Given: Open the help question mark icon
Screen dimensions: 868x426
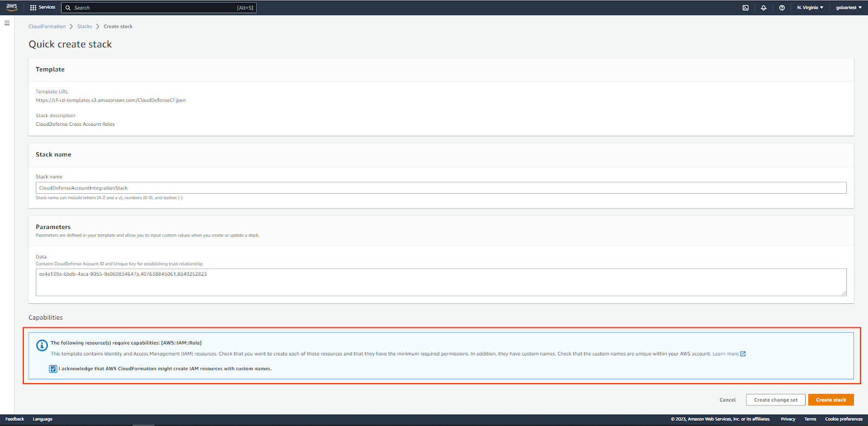Looking at the screenshot, I should coord(782,8).
